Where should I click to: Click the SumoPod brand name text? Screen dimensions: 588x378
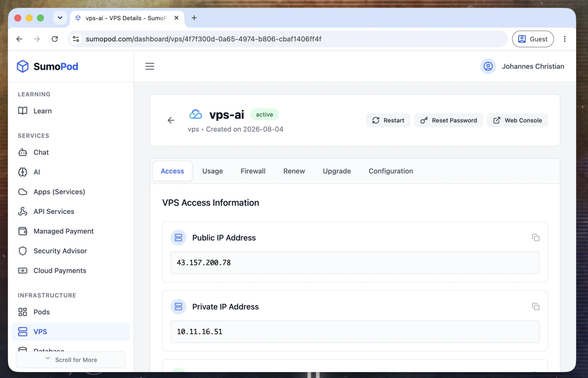pyautogui.click(x=56, y=66)
